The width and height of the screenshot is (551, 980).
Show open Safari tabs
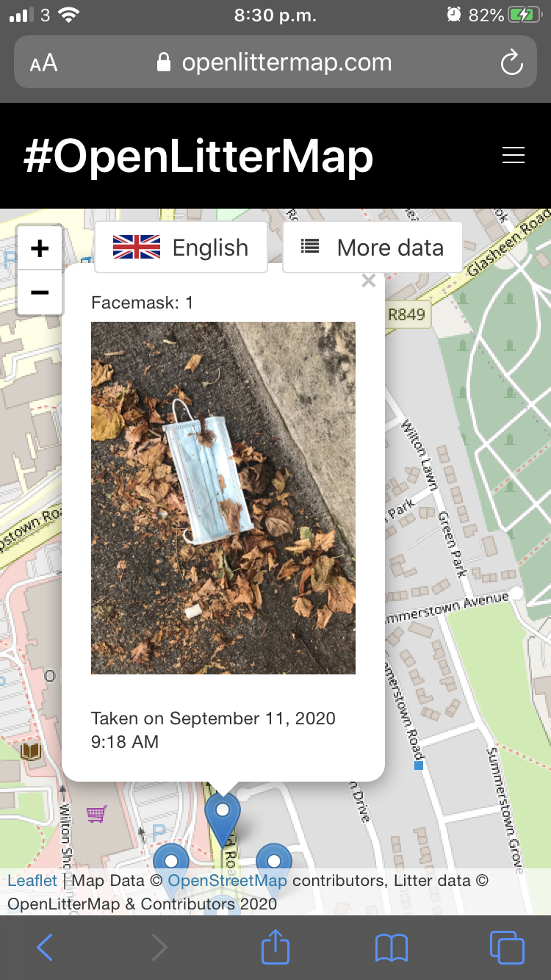click(505, 948)
